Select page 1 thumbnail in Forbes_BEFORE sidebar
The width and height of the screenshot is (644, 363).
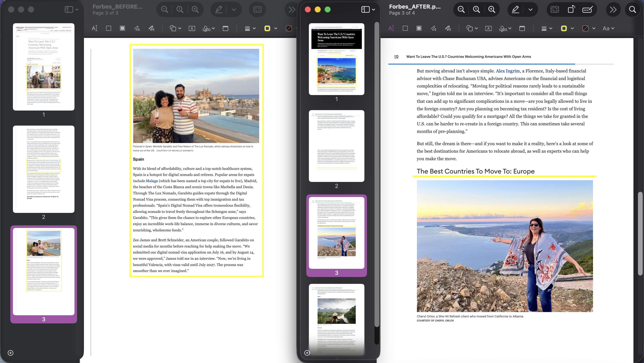(44, 67)
